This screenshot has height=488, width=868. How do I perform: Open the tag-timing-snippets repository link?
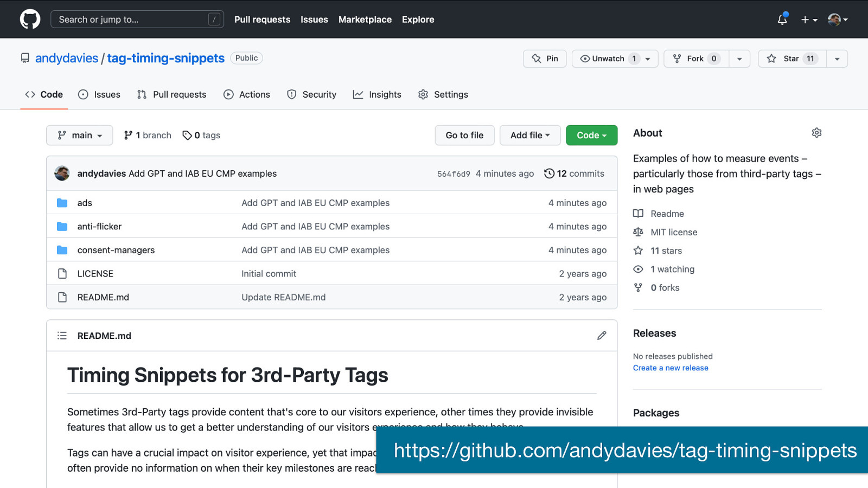[x=165, y=58]
